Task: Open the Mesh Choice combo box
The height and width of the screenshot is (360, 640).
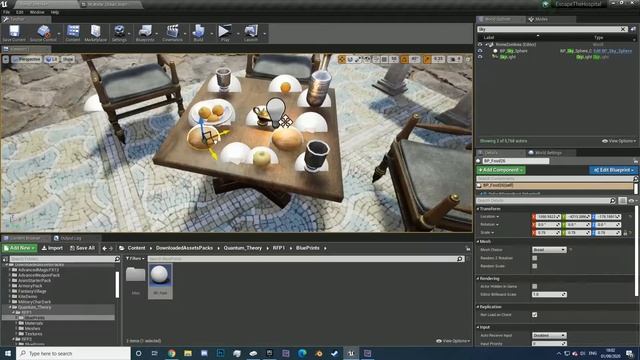Action: [549, 249]
